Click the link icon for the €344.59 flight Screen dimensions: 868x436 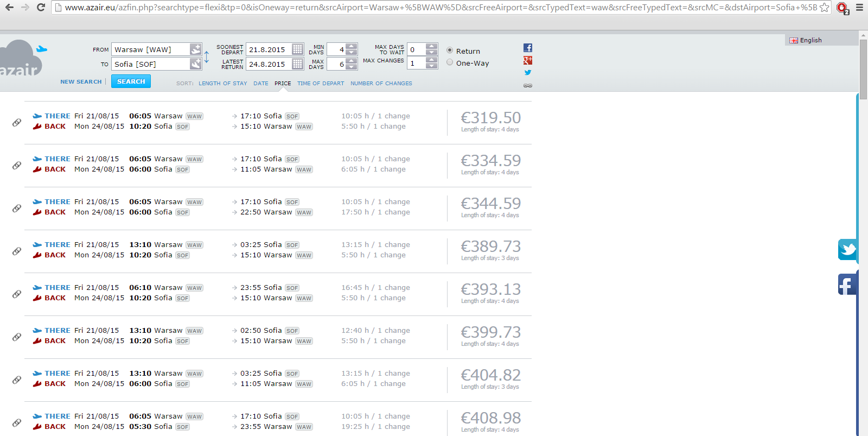(x=17, y=208)
